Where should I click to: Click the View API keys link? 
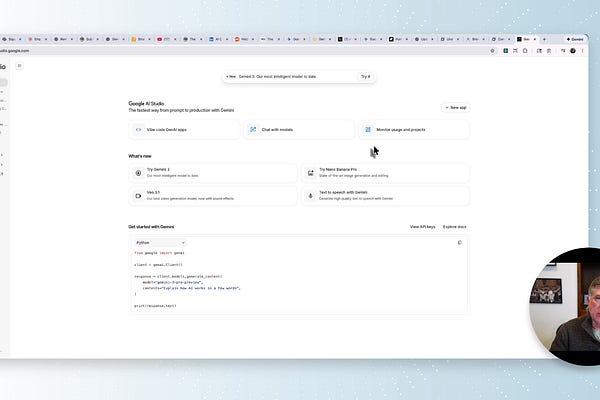(422, 227)
